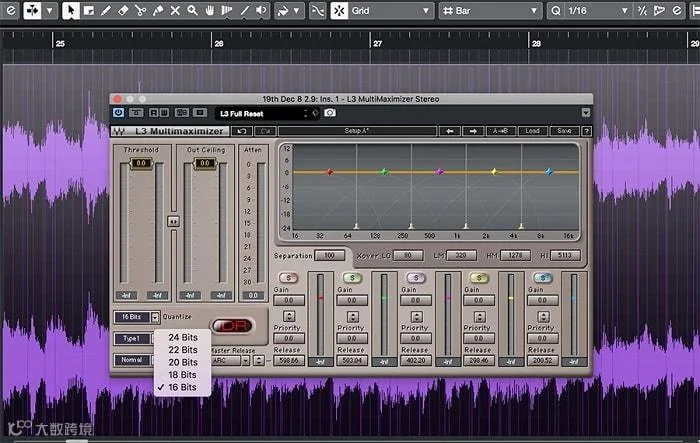Screen dimensions: 700x443
Task: Open the L3 help question mark
Action: click(587, 131)
